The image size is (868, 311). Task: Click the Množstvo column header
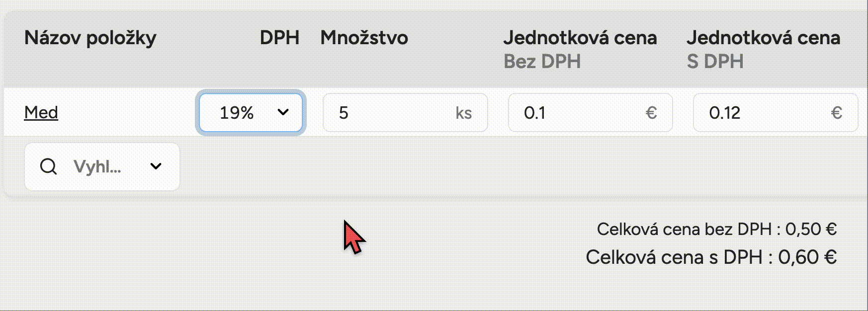364,38
